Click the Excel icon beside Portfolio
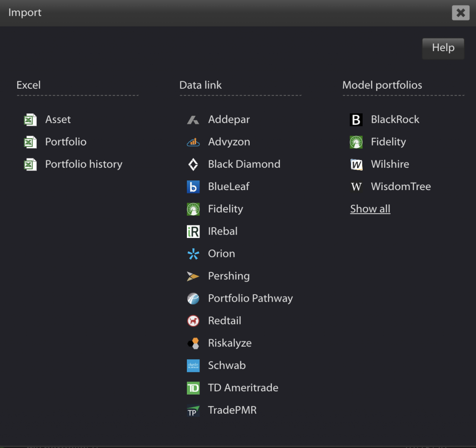Screen dimensions: 476x448 click(x=30, y=142)
